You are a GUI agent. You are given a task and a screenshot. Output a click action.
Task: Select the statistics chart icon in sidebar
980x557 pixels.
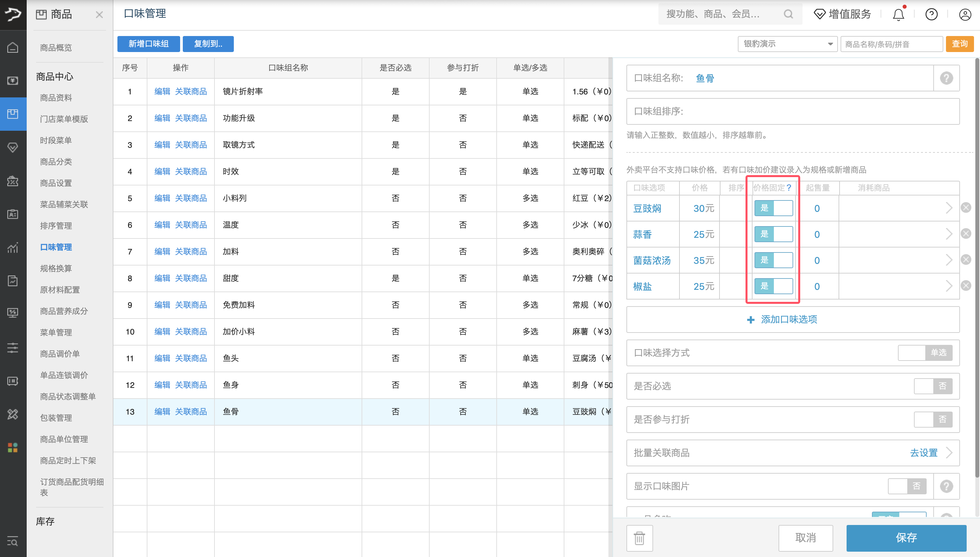[x=13, y=248]
